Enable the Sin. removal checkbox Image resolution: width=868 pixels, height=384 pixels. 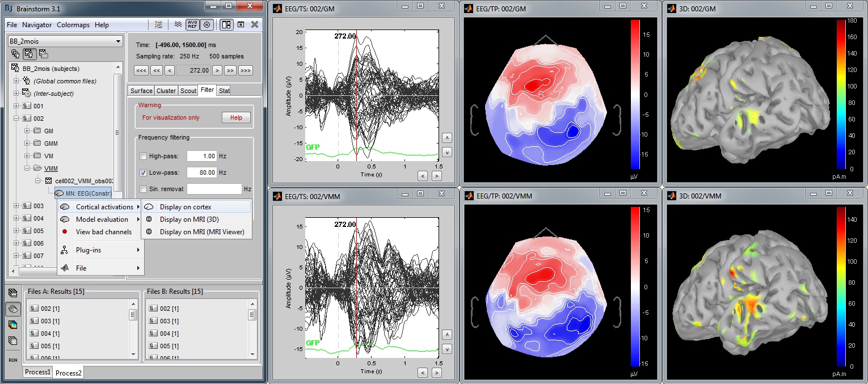[x=143, y=189]
